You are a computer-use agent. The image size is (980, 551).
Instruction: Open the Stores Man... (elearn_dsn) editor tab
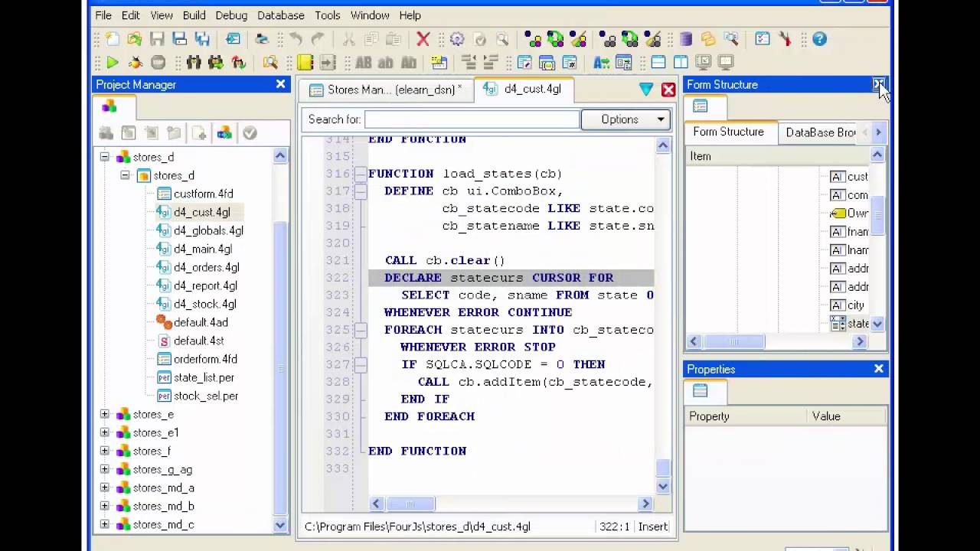click(387, 90)
